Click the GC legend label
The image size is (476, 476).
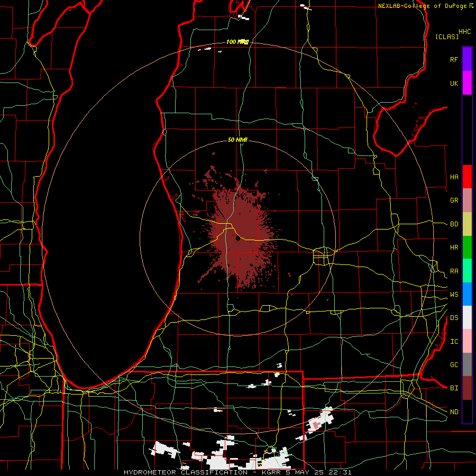coord(454,365)
